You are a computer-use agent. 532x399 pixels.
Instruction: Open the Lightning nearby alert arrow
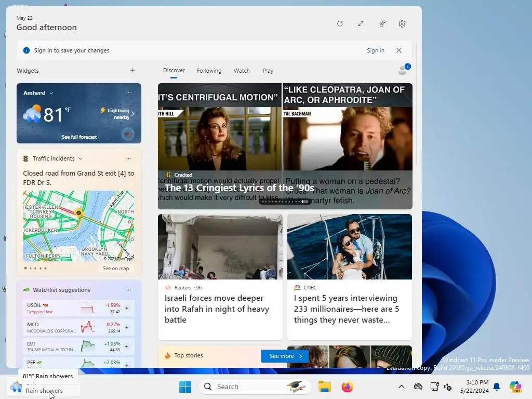pos(132,114)
